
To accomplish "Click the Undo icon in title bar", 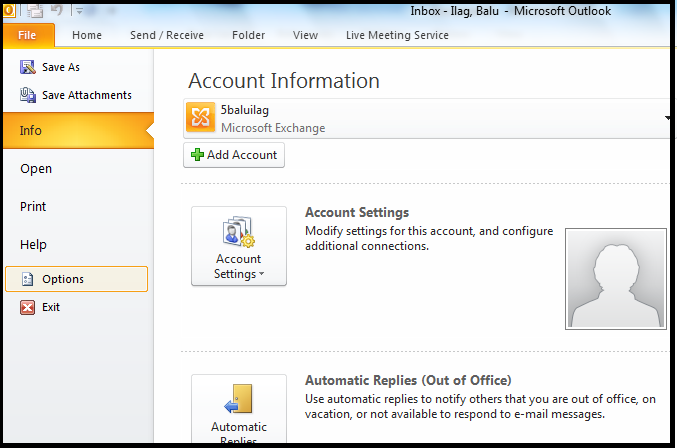I will click(x=57, y=11).
